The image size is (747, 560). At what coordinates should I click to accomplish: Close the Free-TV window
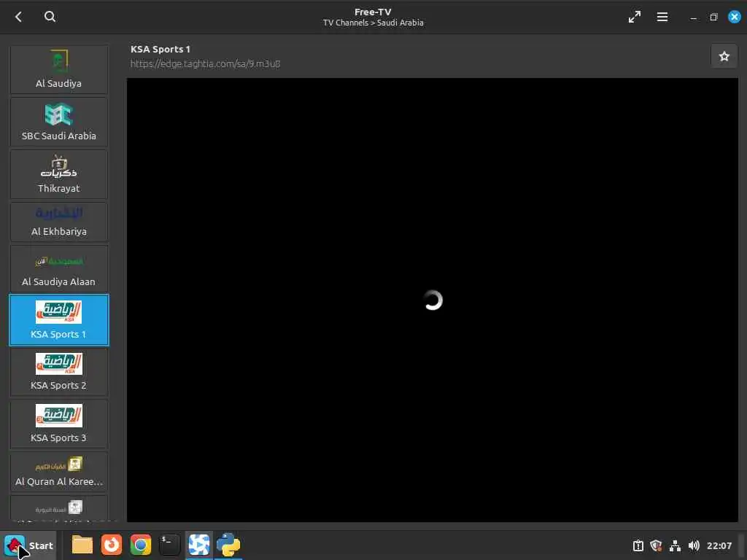click(x=734, y=17)
